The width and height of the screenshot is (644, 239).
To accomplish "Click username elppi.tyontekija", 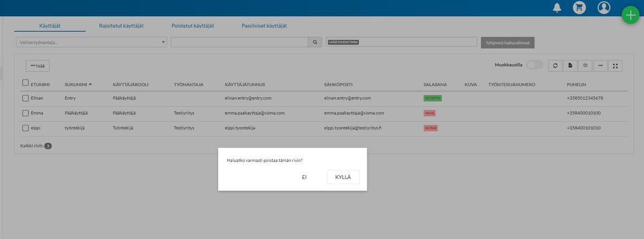I will [240, 128].
